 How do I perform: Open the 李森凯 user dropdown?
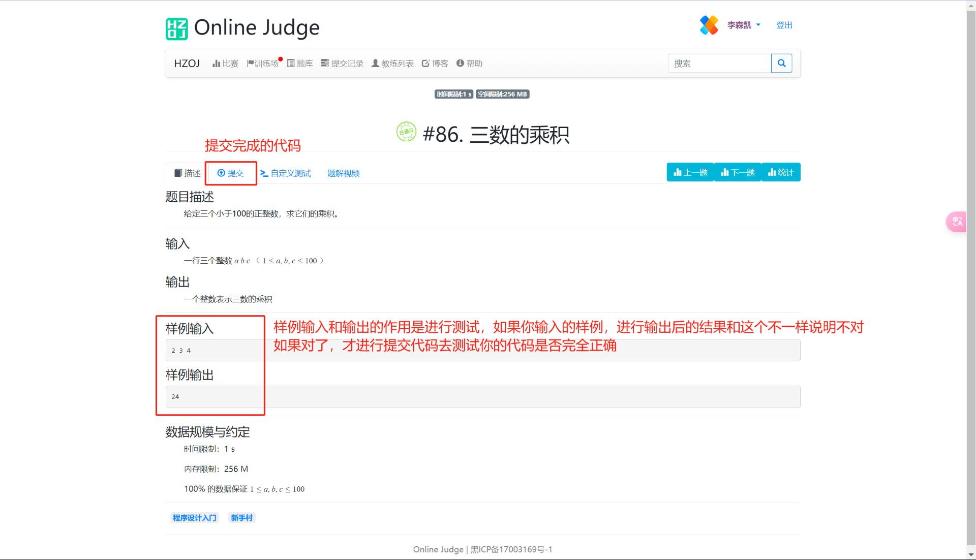(744, 25)
